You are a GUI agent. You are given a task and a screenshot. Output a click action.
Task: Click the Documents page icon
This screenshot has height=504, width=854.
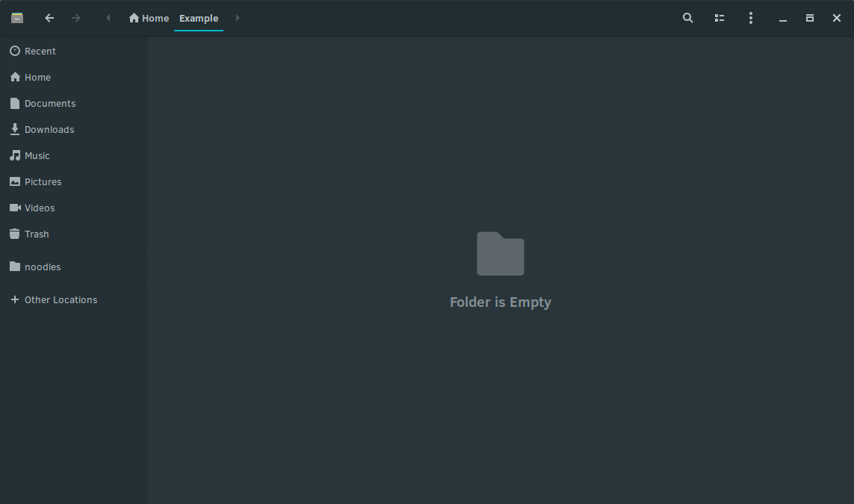pyautogui.click(x=15, y=103)
